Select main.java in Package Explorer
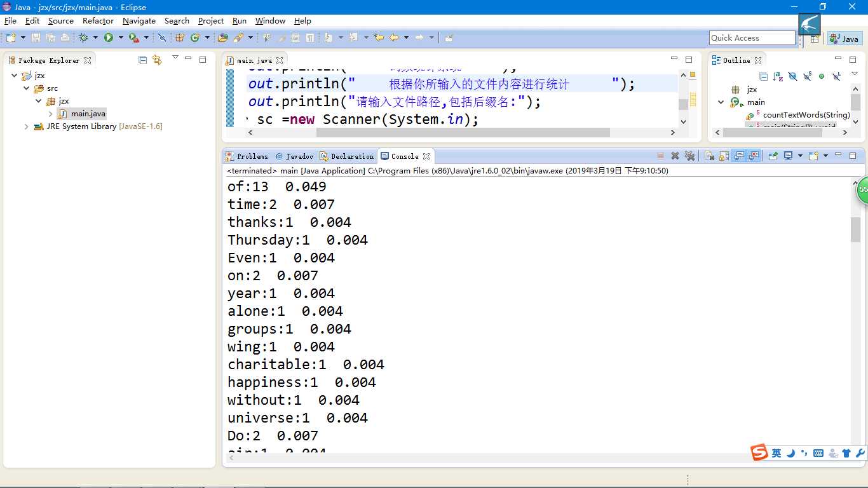Screen dimensions: 868x488 coord(88,114)
